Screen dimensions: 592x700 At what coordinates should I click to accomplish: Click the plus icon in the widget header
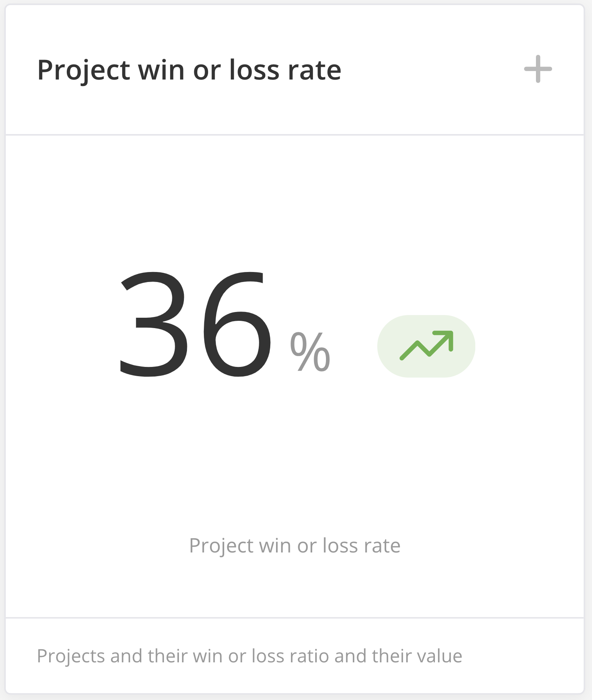coord(538,69)
